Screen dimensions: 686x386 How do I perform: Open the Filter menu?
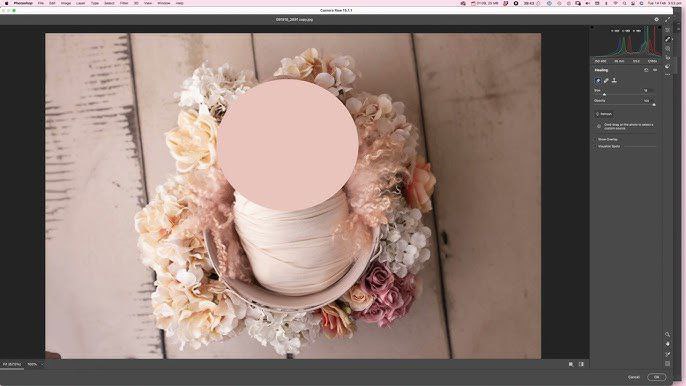(124, 3)
